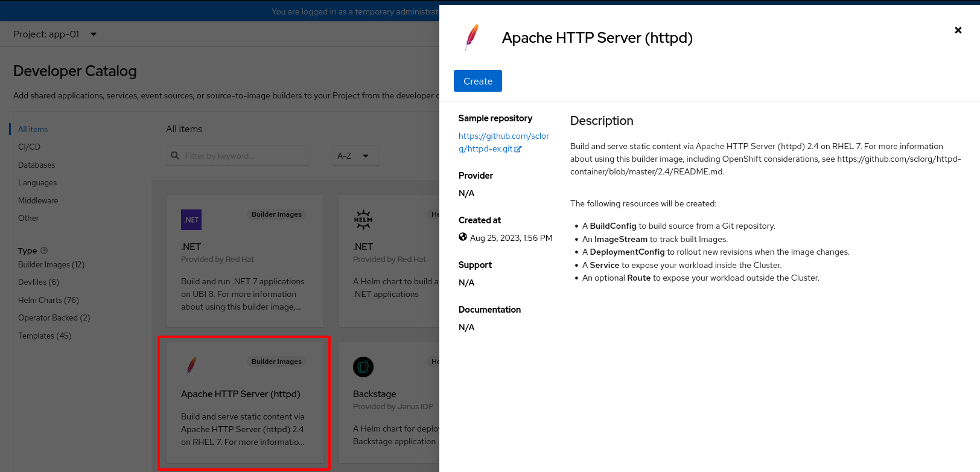Click the Create button

(477, 81)
